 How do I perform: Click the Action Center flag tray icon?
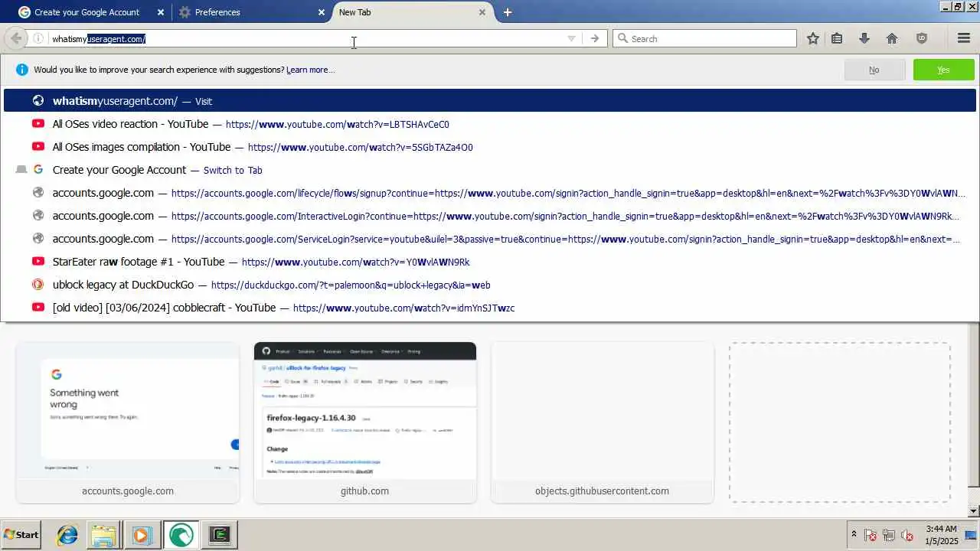coord(871,535)
